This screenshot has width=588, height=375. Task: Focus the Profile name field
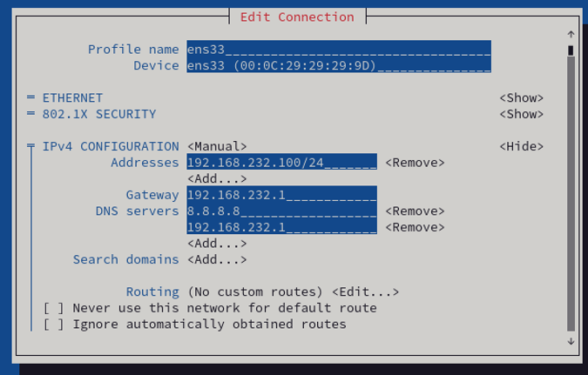pos(339,50)
